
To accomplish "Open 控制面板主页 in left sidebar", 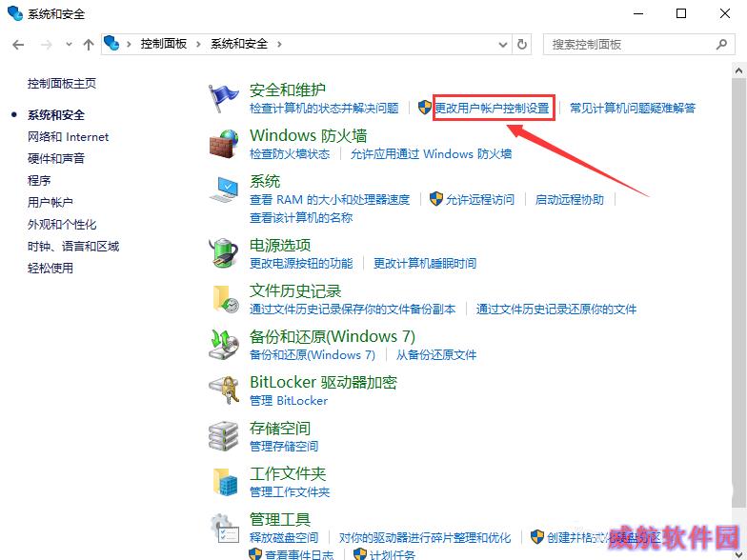I will (x=62, y=84).
